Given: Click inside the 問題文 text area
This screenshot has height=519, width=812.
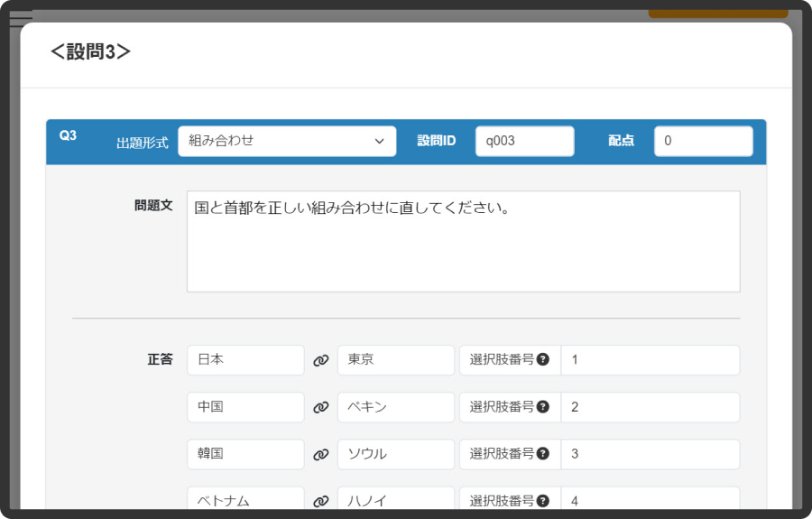Looking at the screenshot, I should (464, 241).
